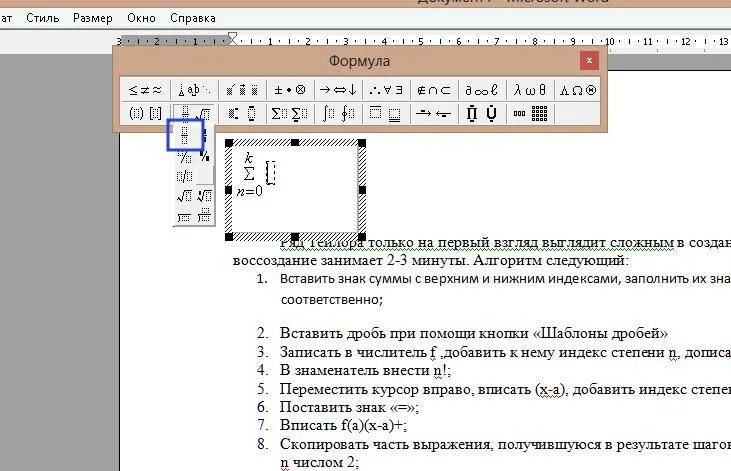Click the indent marker on the ruler
731x471 pixels.
click(232, 38)
